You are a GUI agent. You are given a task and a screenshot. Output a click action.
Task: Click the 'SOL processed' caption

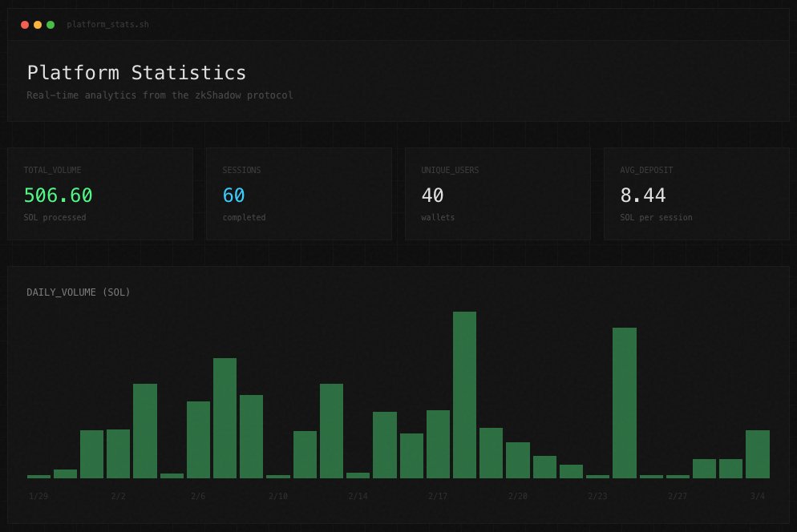click(x=55, y=217)
